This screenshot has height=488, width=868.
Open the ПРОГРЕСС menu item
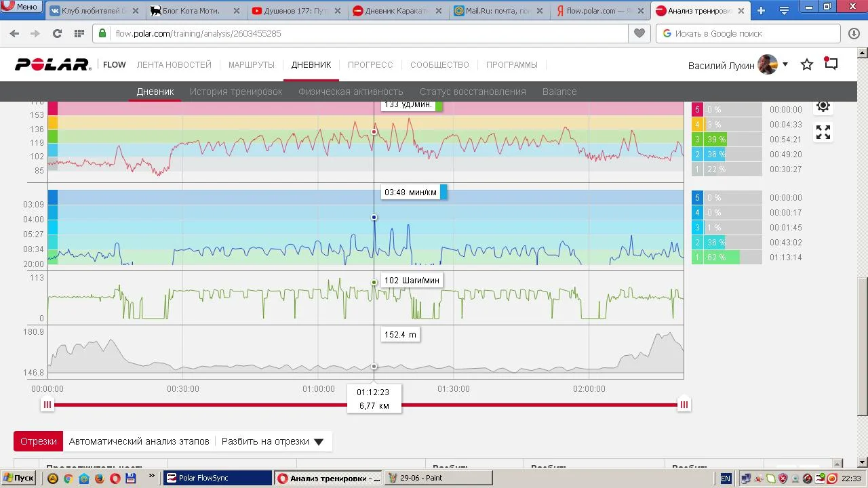point(370,65)
